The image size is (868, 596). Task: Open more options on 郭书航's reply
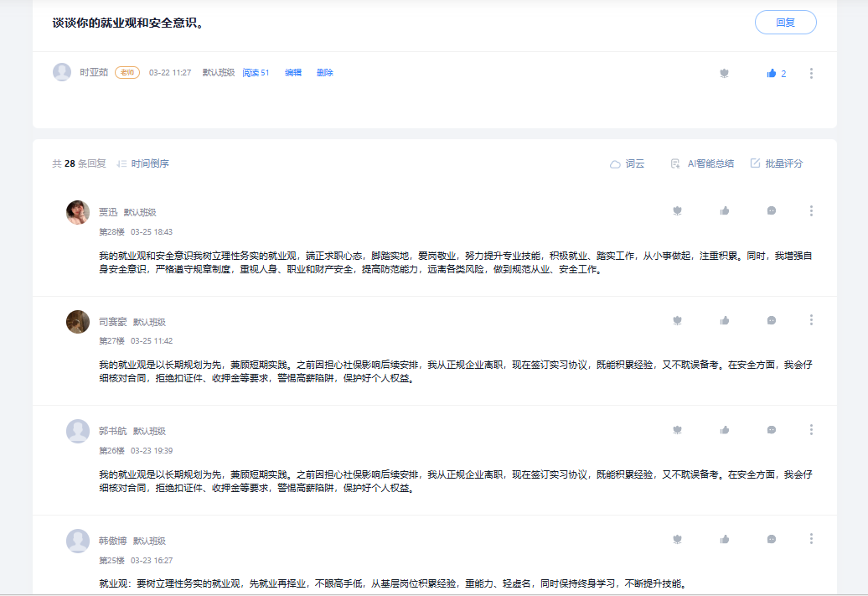point(811,430)
